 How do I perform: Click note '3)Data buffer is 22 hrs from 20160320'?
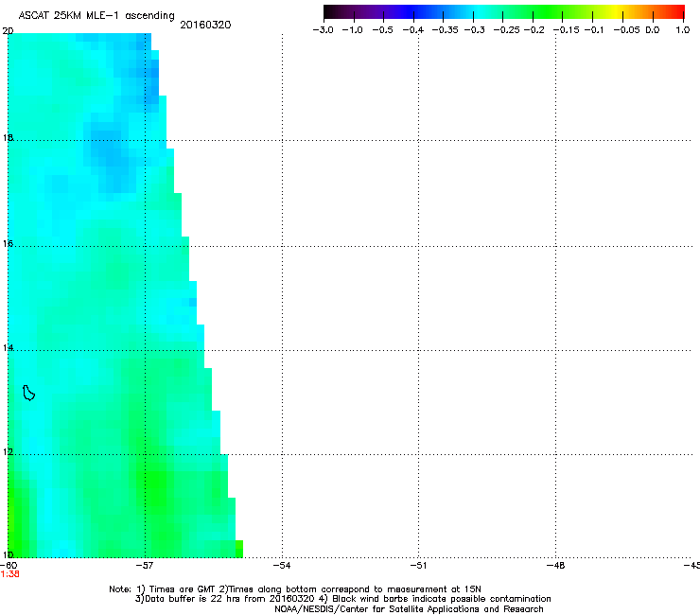[225, 599]
